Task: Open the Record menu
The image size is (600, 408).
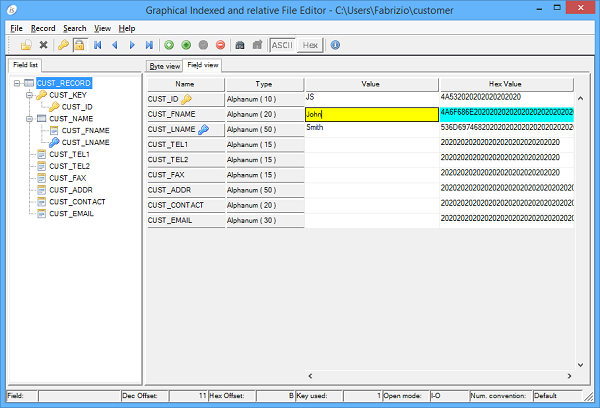Action: tap(43, 28)
